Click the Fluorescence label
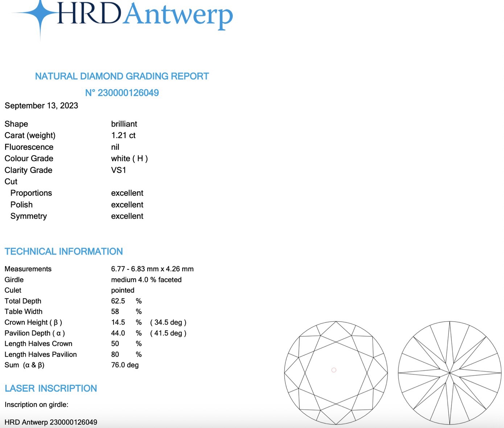The height and width of the screenshot is (428, 504). [29, 147]
